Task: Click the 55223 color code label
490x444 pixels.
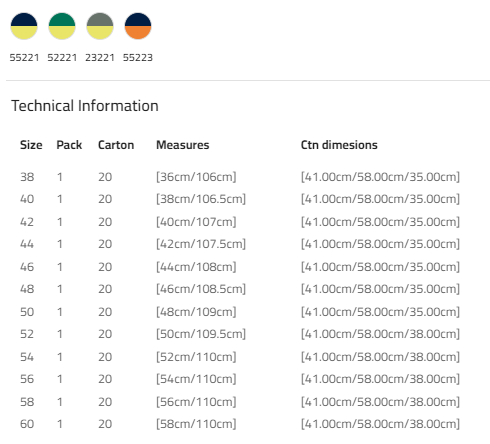Action: pyautogui.click(x=138, y=58)
